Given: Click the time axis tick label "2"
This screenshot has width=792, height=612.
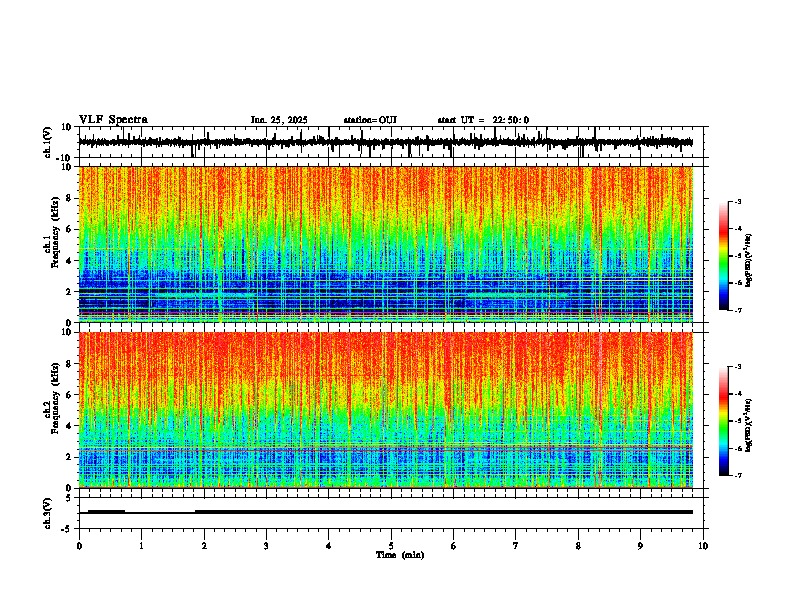Looking at the screenshot, I should click(204, 546).
